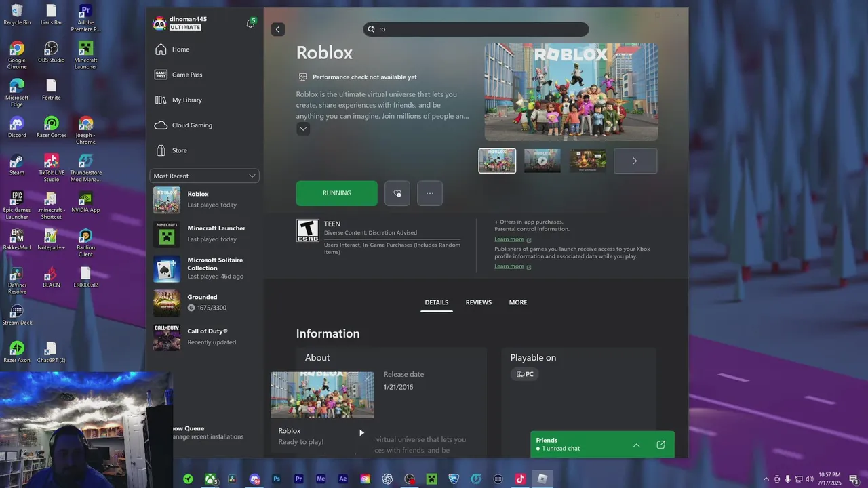Viewport: 868px width, 488px height.
Task: Open Discord from the taskbar
Action: pyautogui.click(x=254, y=479)
